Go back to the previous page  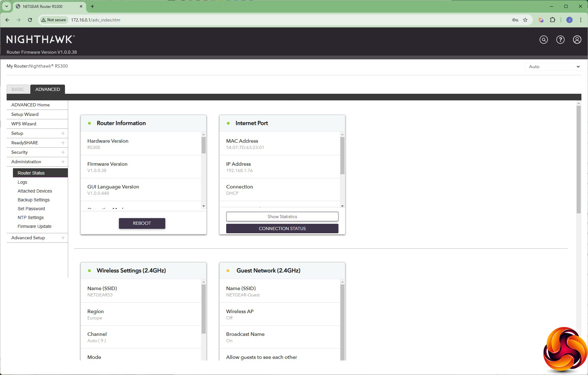click(7, 20)
